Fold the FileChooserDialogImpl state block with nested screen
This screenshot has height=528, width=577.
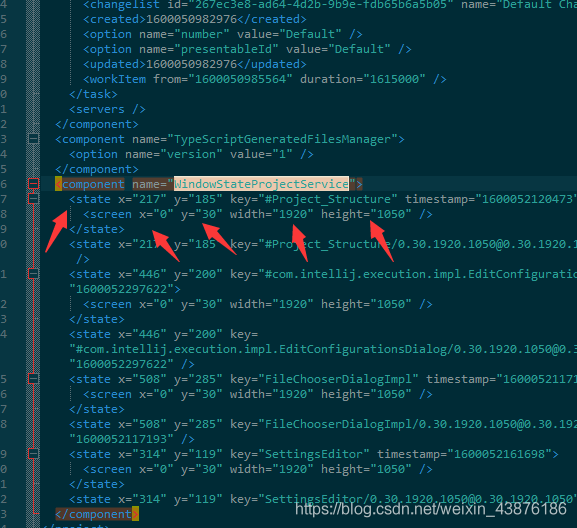tap(33, 379)
